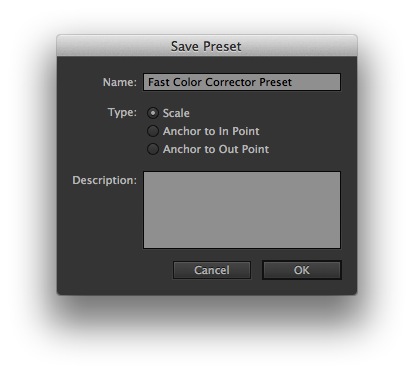This screenshot has height=374, width=414.
Task: Place cursor on word "Preset" in Name field
Action: tap(275, 82)
